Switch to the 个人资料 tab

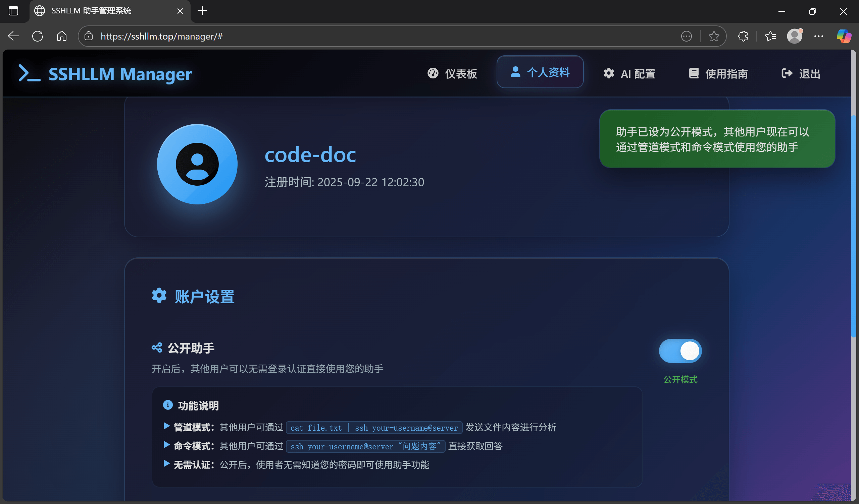[540, 72]
